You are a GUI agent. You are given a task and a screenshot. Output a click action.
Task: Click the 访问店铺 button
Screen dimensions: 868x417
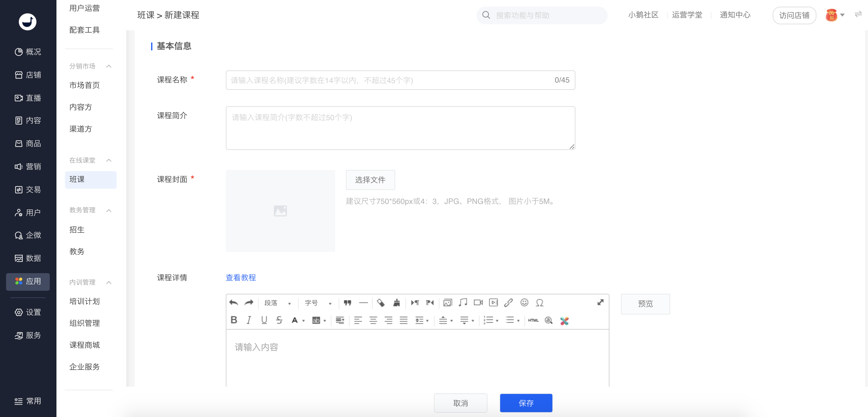[x=794, y=15]
